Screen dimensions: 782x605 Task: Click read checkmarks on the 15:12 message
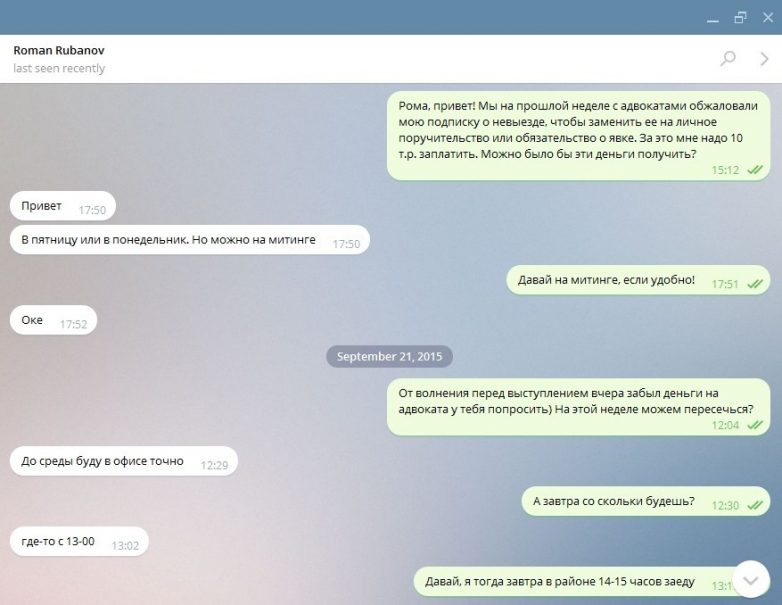pyautogui.click(x=755, y=170)
